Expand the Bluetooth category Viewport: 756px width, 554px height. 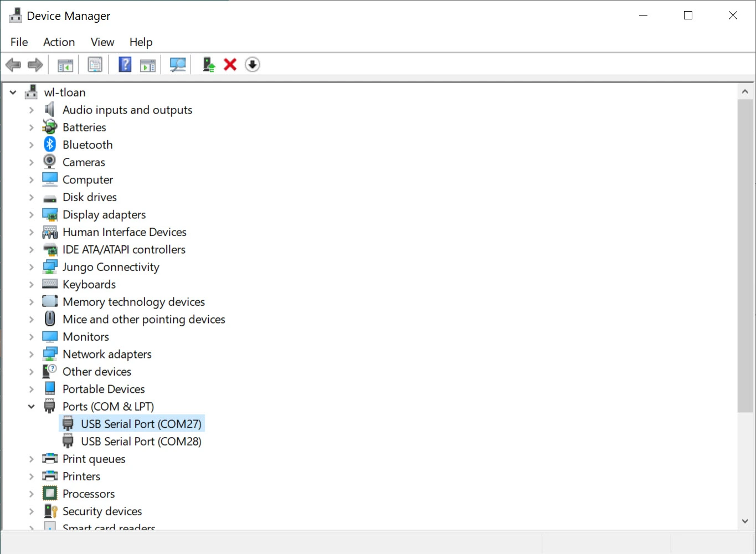32,145
